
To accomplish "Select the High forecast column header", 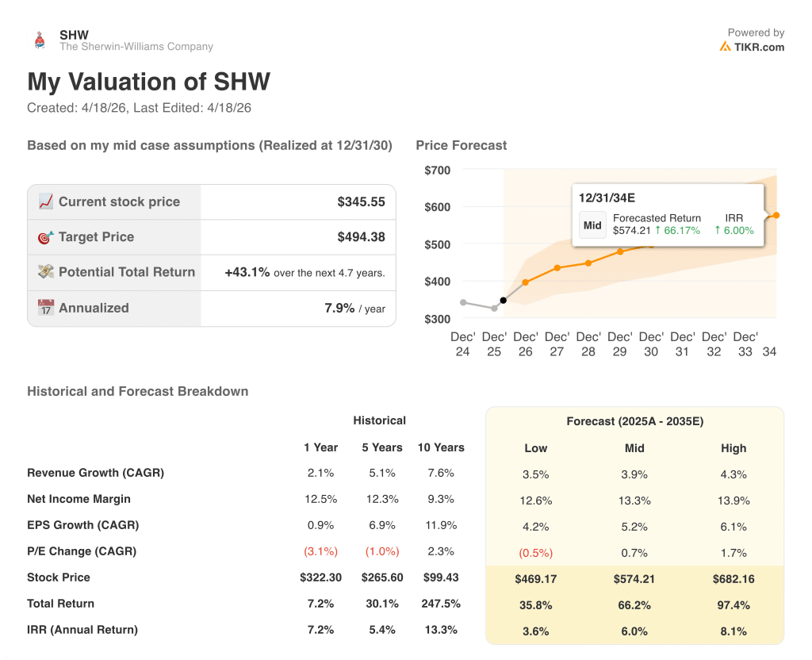I will (x=733, y=448).
